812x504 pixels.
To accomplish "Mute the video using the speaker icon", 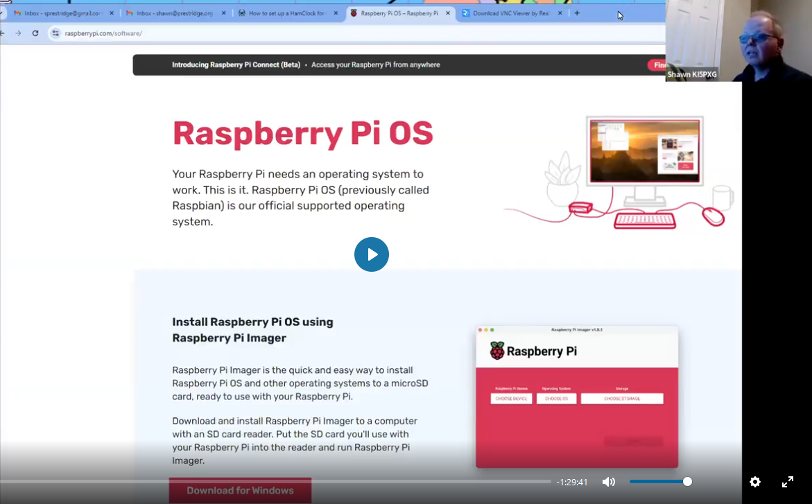I will click(608, 482).
